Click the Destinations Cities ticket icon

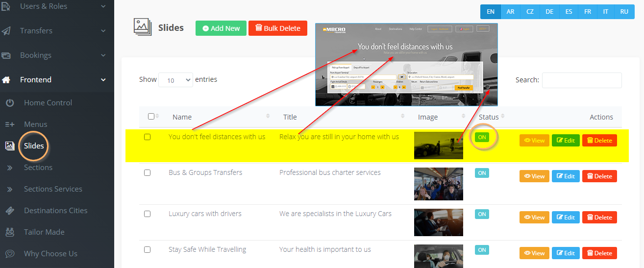10,211
